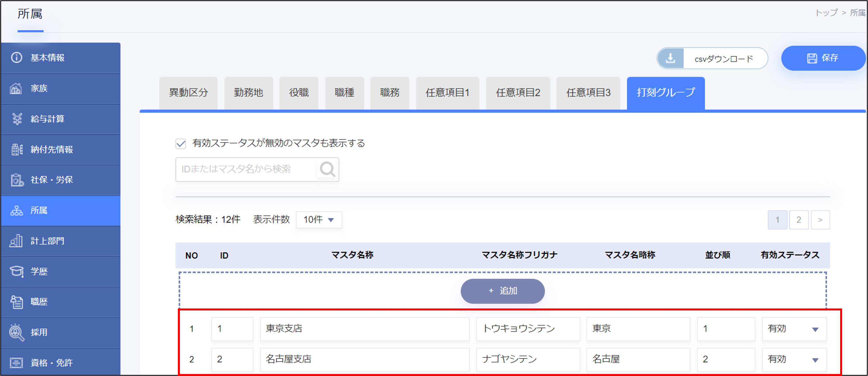Click the search magnifier icon in search box

(x=327, y=169)
